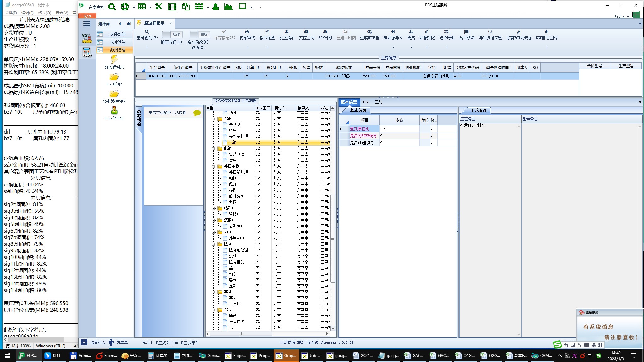Click the YX factory icon in sidebar
The width and height of the screenshot is (644, 362).
[87, 38]
